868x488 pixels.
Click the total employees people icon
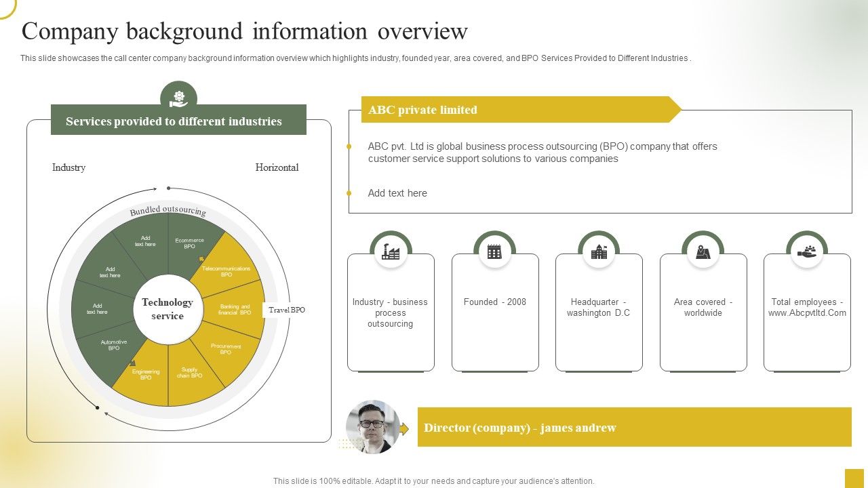pyautogui.click(x=807, y=251)
